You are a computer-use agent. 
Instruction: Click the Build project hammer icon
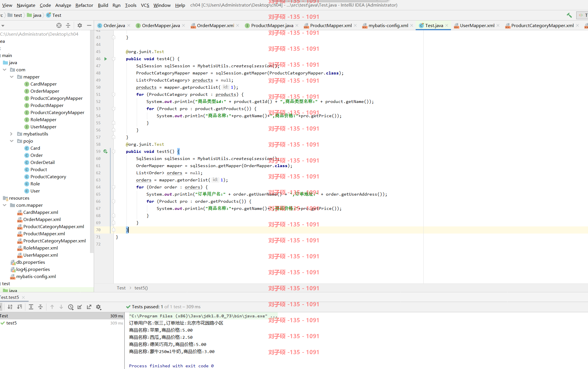click(x=569, y=15)
